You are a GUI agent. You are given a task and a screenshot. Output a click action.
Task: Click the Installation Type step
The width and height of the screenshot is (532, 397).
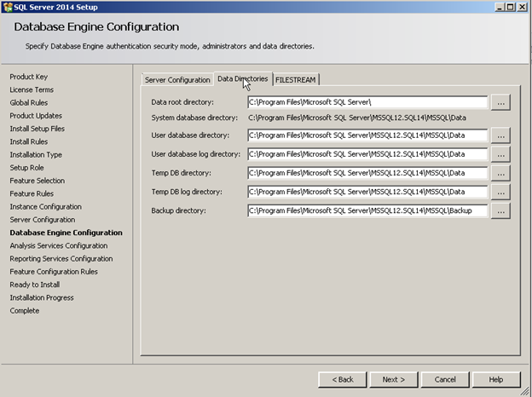click(36, 154)
